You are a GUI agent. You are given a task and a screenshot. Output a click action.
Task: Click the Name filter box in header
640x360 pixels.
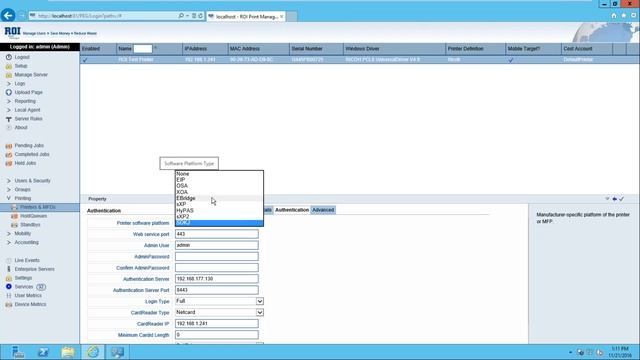click(x=143, y=49)
